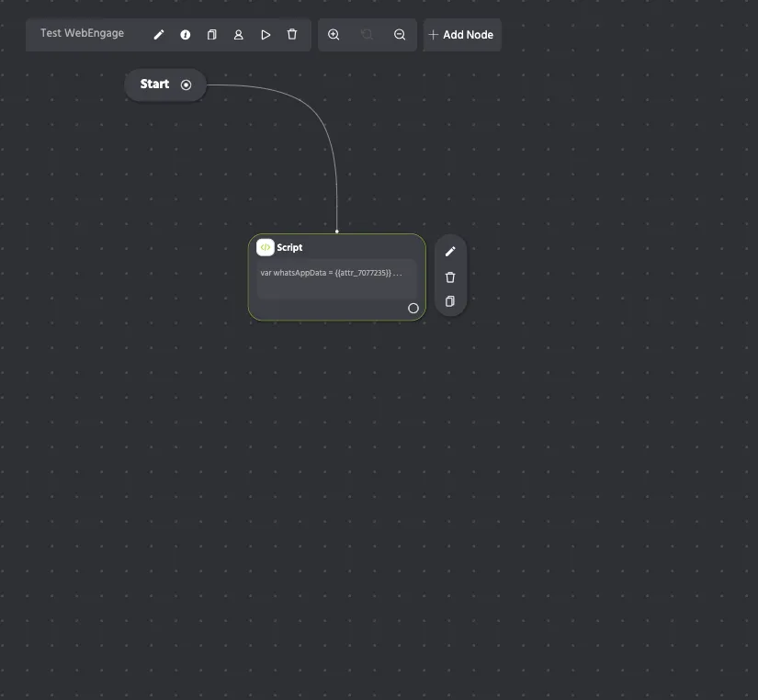Delete the Script node using side trash icon
This screenshot has width=758, height=700.
450,277
